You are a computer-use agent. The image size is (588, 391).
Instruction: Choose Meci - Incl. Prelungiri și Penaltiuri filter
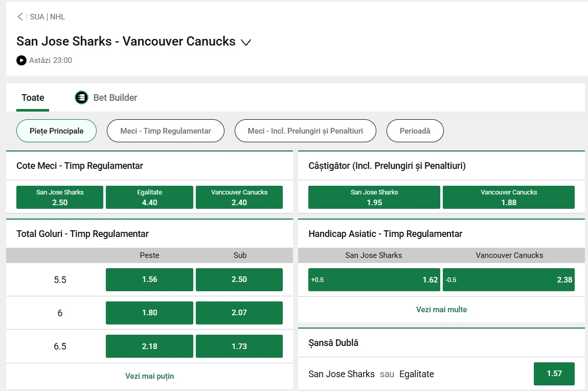point(305,131)
